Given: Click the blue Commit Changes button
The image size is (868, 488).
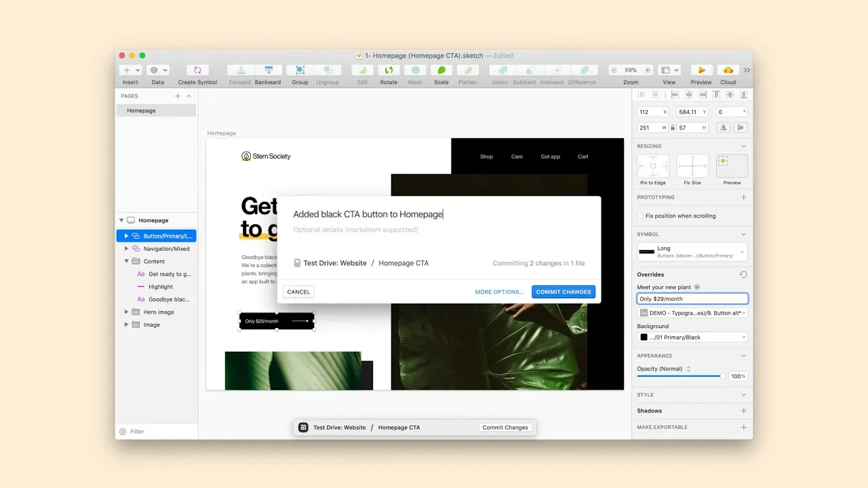Looking at the screenshot, I should tap(564, 292).
